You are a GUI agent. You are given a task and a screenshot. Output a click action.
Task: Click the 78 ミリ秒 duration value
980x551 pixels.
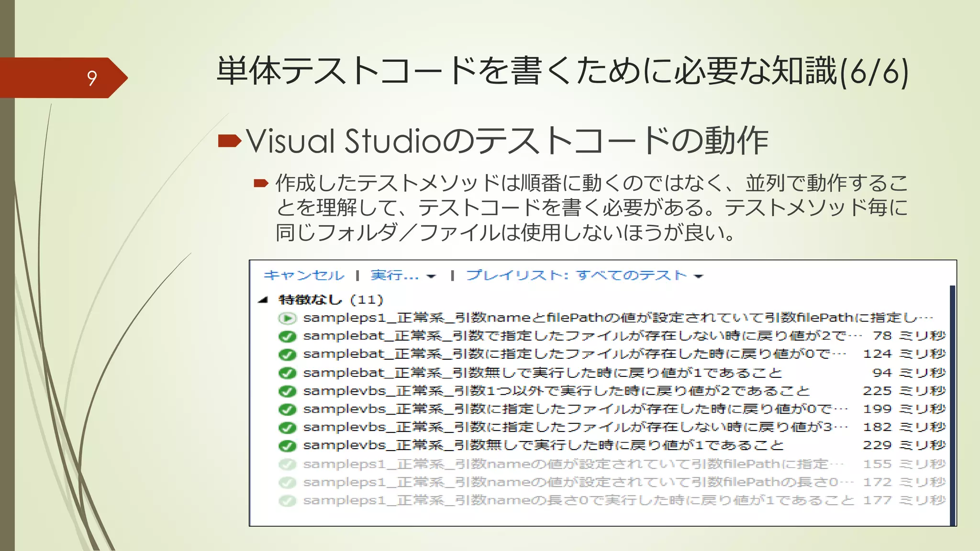tap(910, 336)
